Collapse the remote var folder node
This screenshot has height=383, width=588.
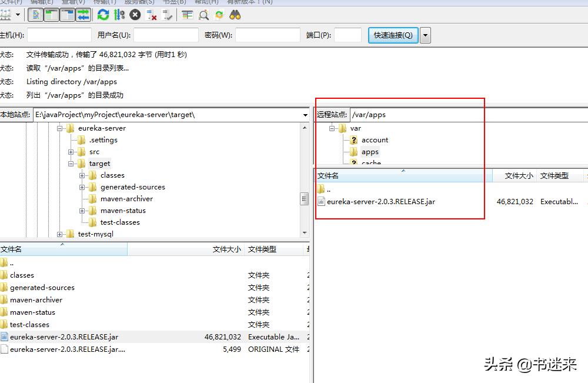(332, 128)
